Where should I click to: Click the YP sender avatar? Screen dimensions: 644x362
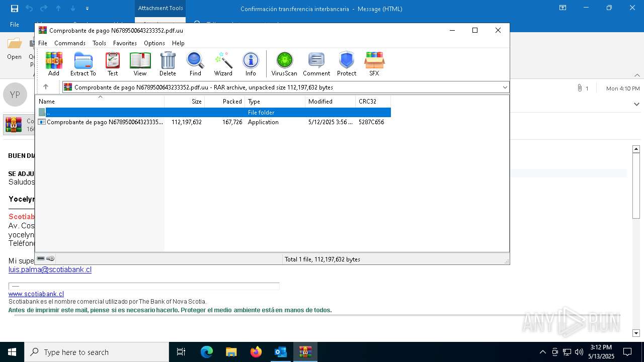pos(15,95)
